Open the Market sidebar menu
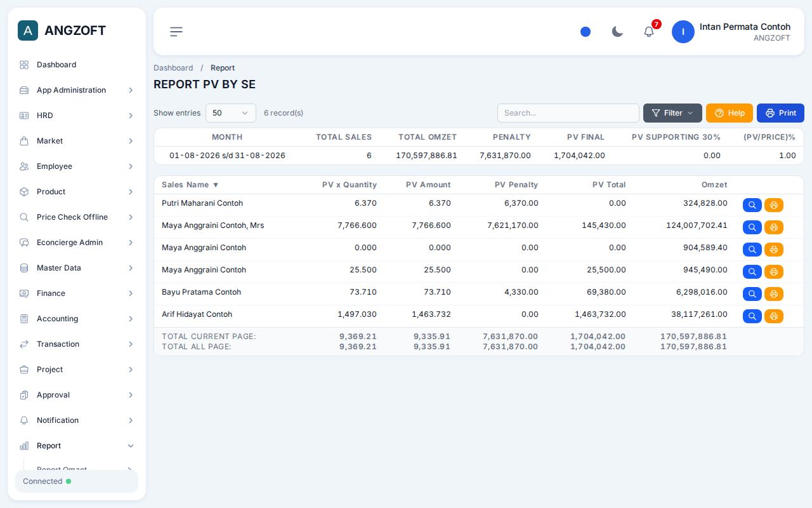The height and width of the screenshot is (508, 812). pos(77,141)
